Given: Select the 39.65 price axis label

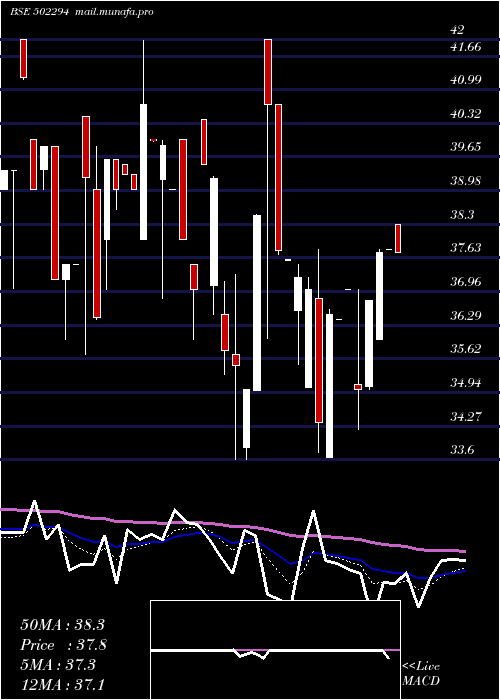Looking at the screenshot, I should coord(466,146).
